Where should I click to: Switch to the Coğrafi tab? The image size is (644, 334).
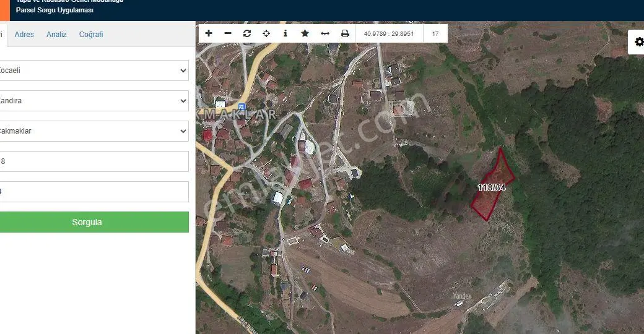tap(91, 35)
